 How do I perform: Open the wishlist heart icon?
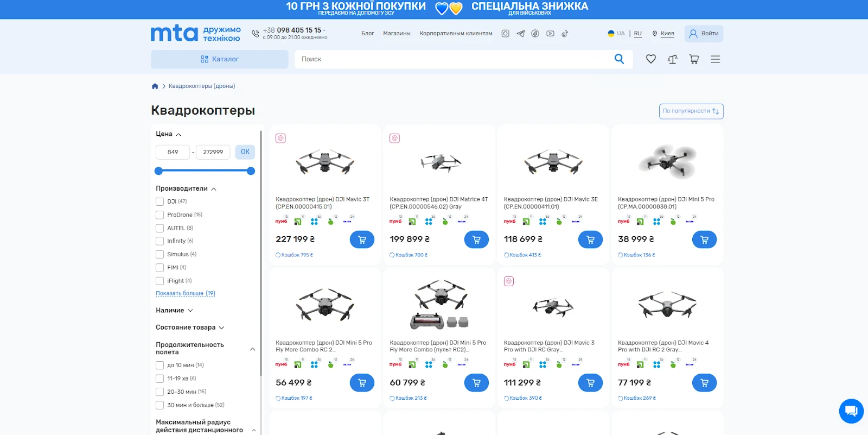(650, 59)
